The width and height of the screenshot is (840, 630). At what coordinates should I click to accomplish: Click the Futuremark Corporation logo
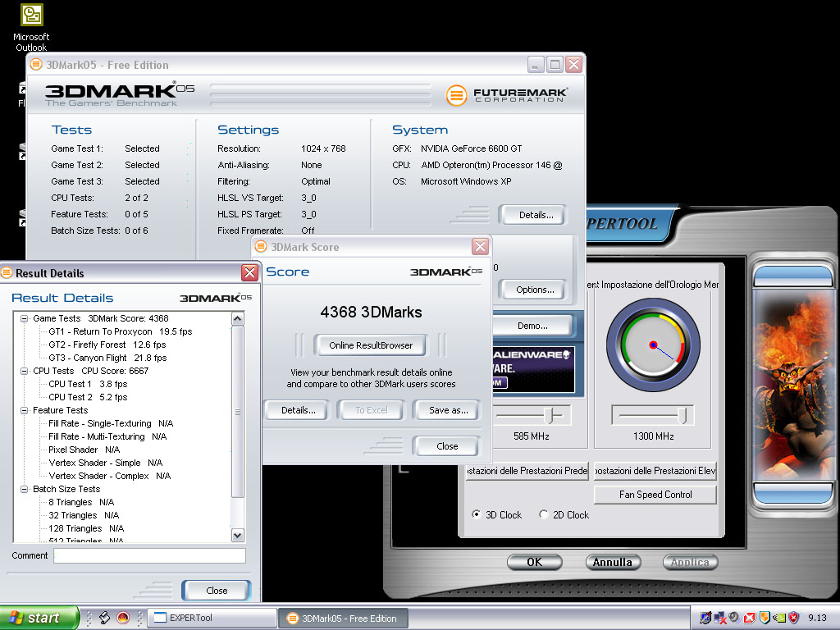click(x=507, y=95)
